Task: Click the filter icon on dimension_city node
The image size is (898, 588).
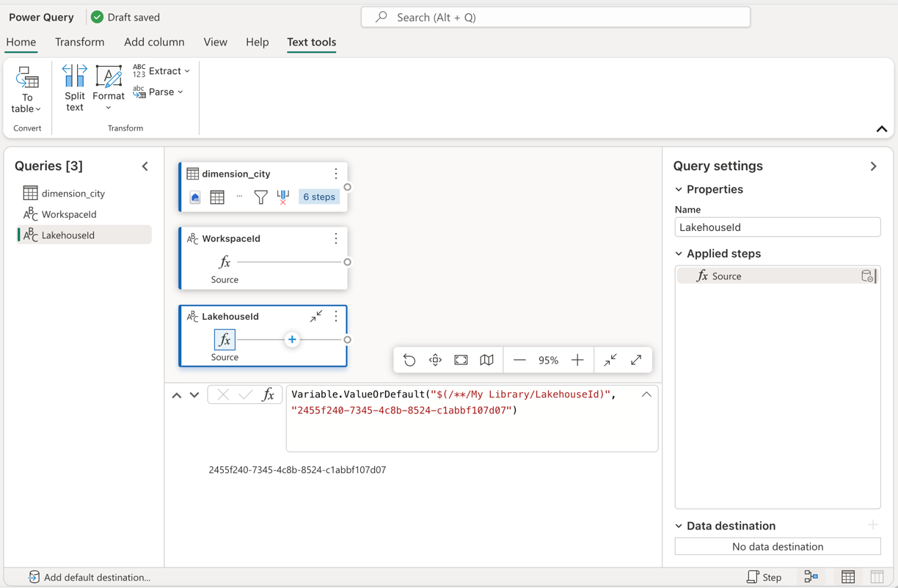Action: coord(261,196)
